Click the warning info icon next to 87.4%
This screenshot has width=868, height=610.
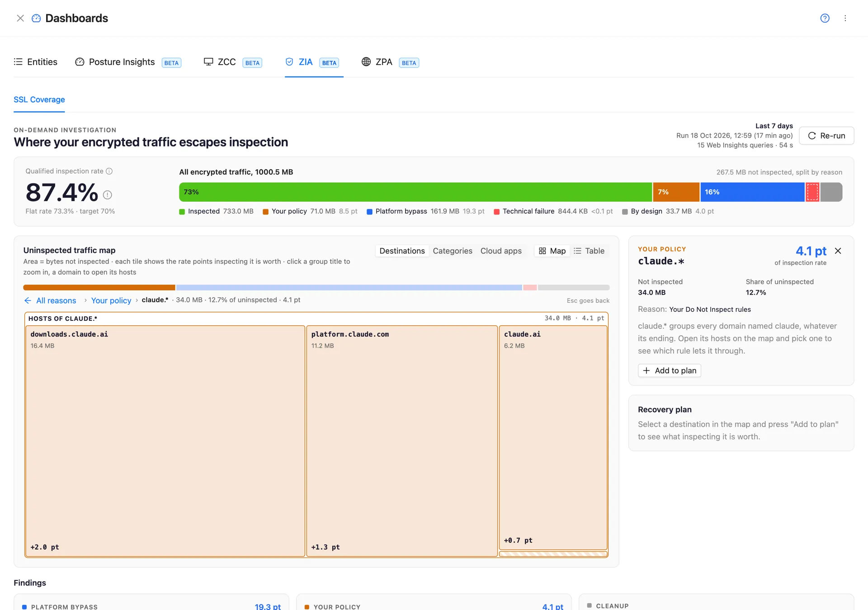(107, 195)
